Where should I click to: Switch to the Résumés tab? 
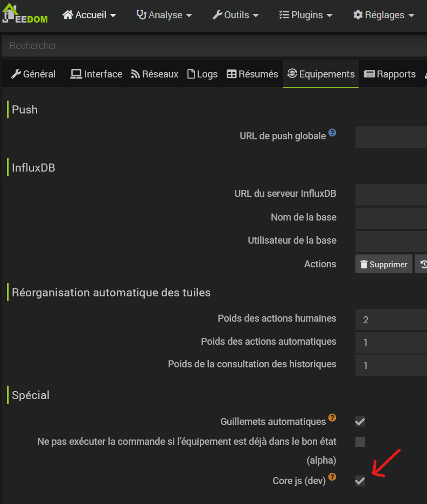(253, 74)
